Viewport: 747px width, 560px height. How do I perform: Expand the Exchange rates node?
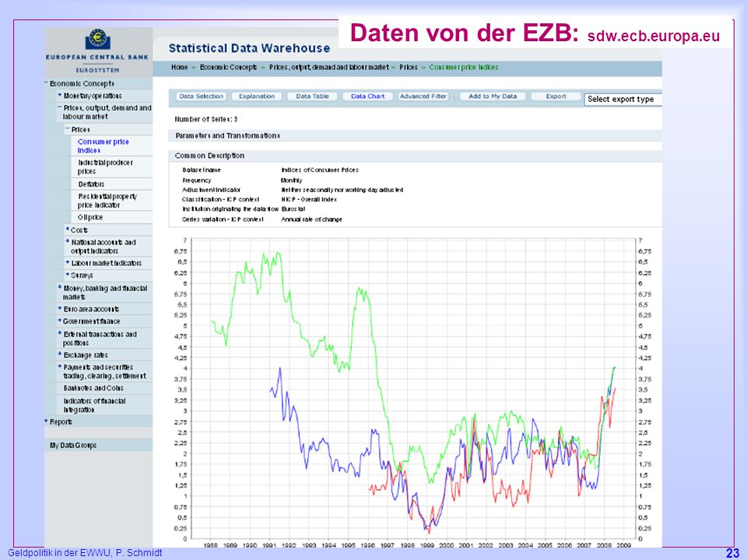click(60, 355)
